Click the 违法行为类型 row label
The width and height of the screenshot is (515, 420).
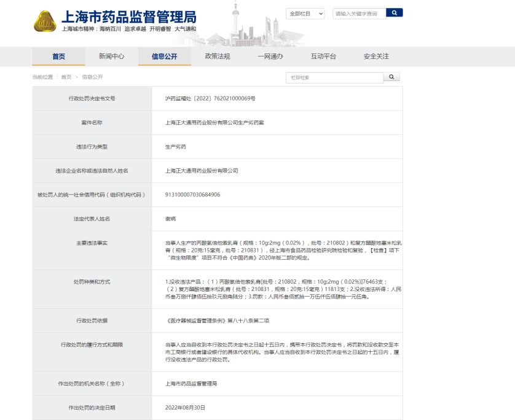tap(92, 147)
